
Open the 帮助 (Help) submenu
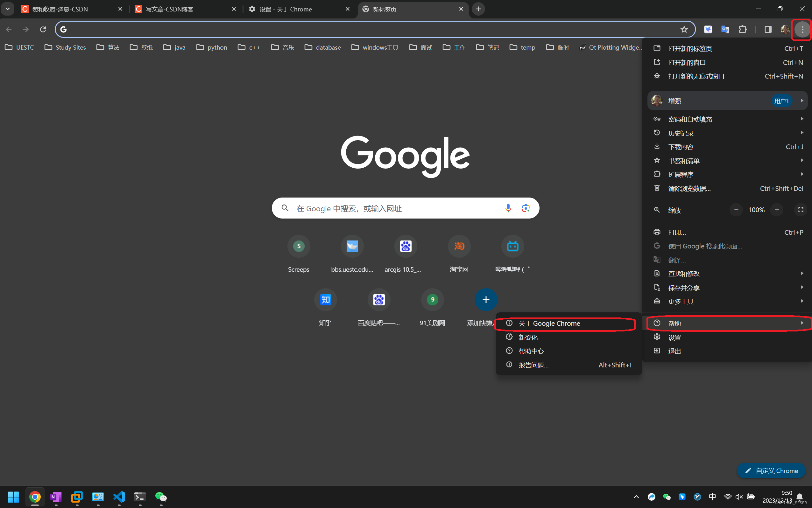pyautogui.click(x=728, y=323)
